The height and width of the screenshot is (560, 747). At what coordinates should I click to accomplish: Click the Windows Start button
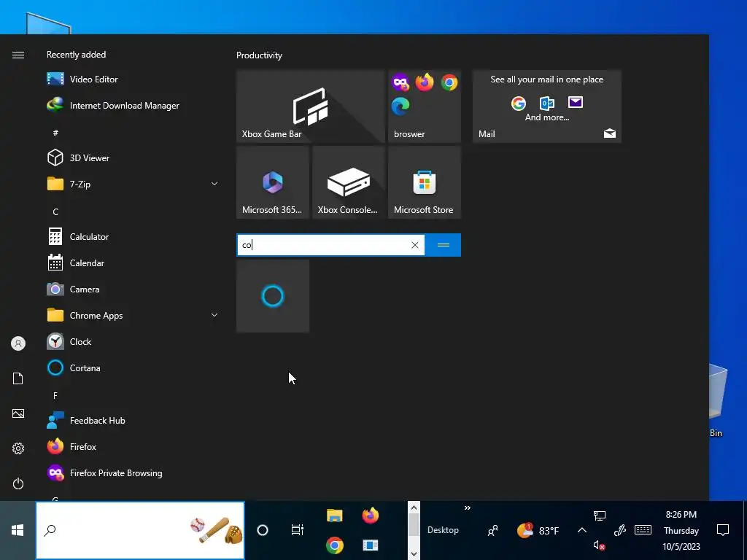[18, 530]
